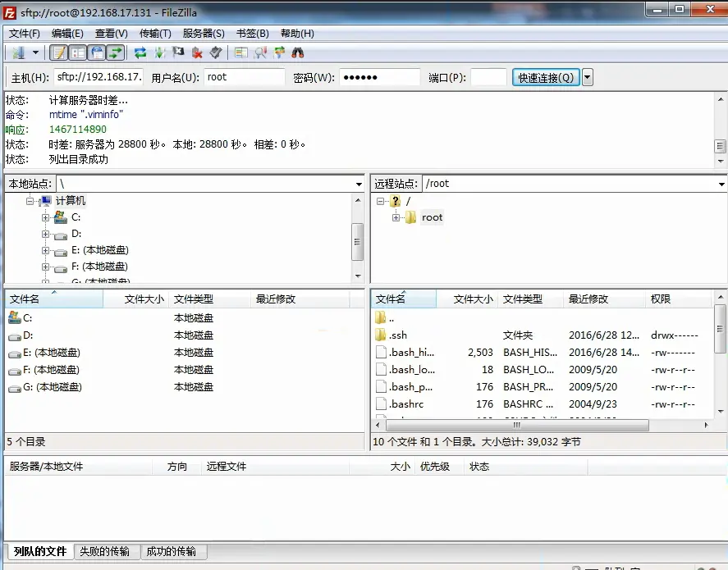The image size is (728, 570).
Task: Click the 主机 host input field
Action: click(x=98, y=77)
